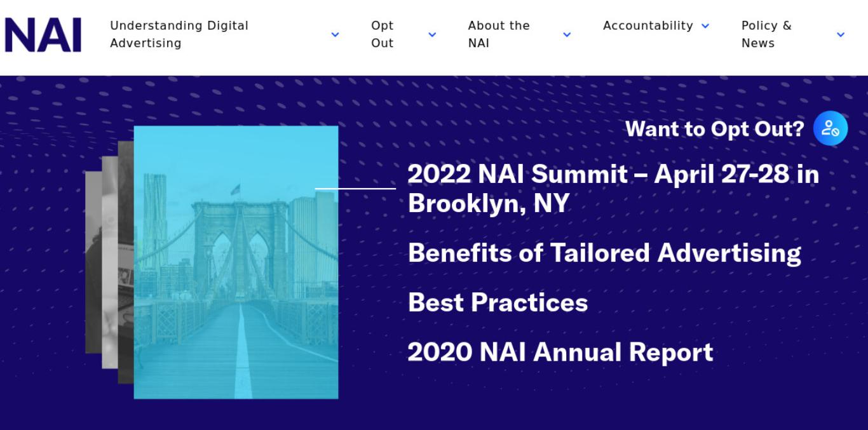Image resolution: width=868 pixels, height=430 pixels.
Task: Expand Understanding Digital Advertising chevron
Action: (335, 35)
